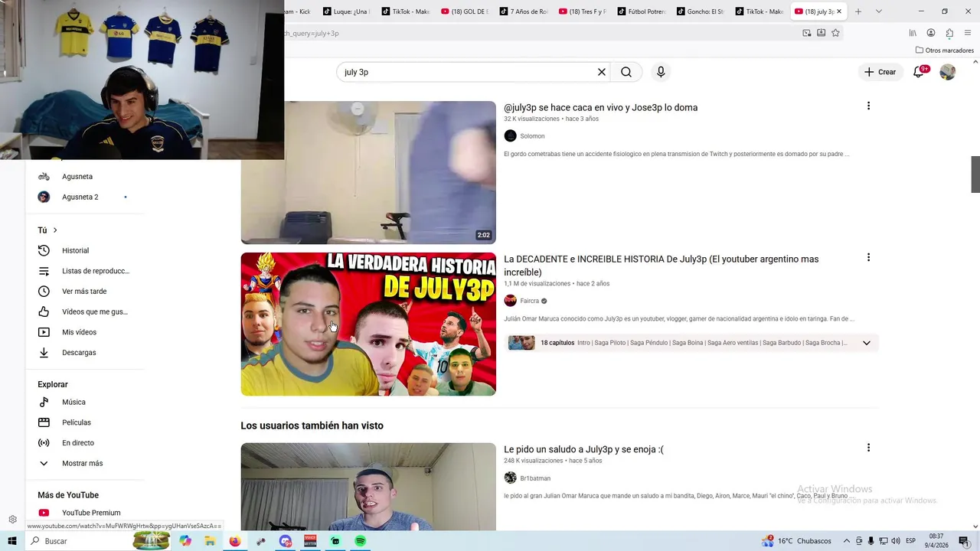Image resolution: width=980 pixels, height=551 pixels.
Task: Show hidden system tray icons
Action: coord(847,541)
